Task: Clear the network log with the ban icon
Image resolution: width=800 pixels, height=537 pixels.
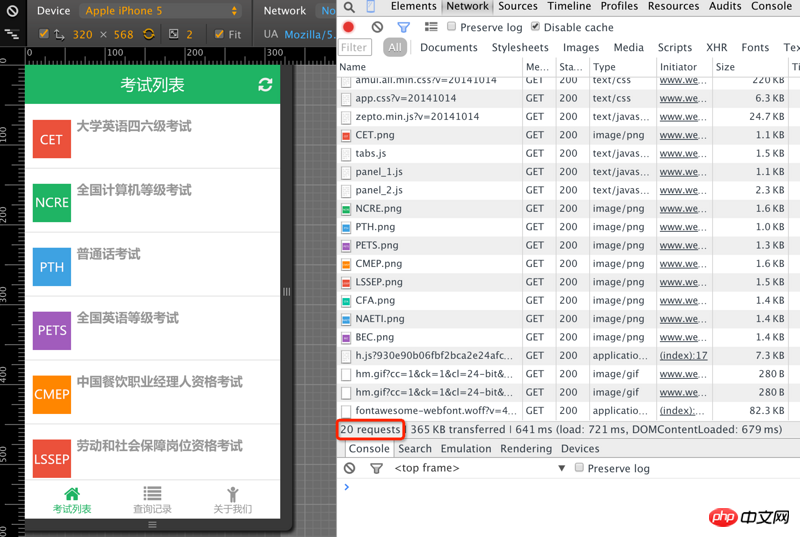Action: [x=377, y=27]
